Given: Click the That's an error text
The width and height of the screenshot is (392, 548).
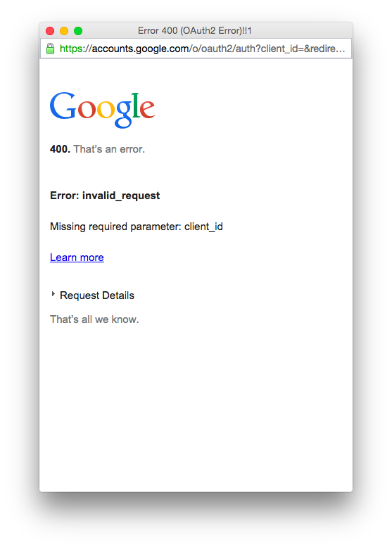Looking at the screenshot, I should [x=109, y=149].
